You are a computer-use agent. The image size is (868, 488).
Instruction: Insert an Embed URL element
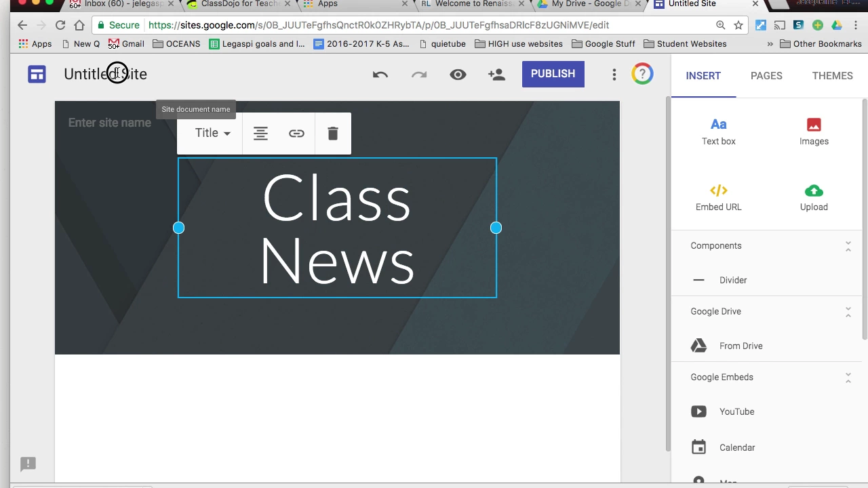[x=718, y=197]
